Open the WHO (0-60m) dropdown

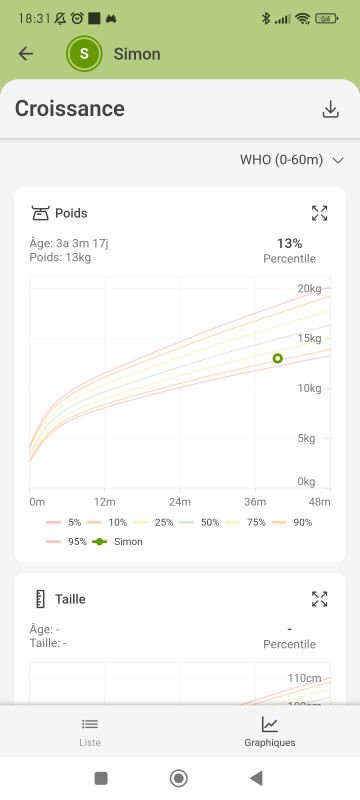coord(292,160)
